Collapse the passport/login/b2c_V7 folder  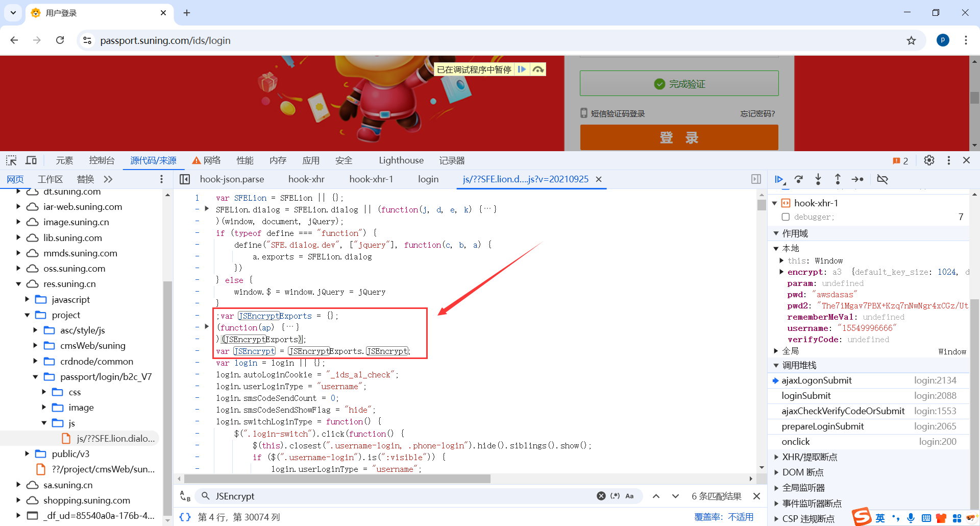pos(35,377)
